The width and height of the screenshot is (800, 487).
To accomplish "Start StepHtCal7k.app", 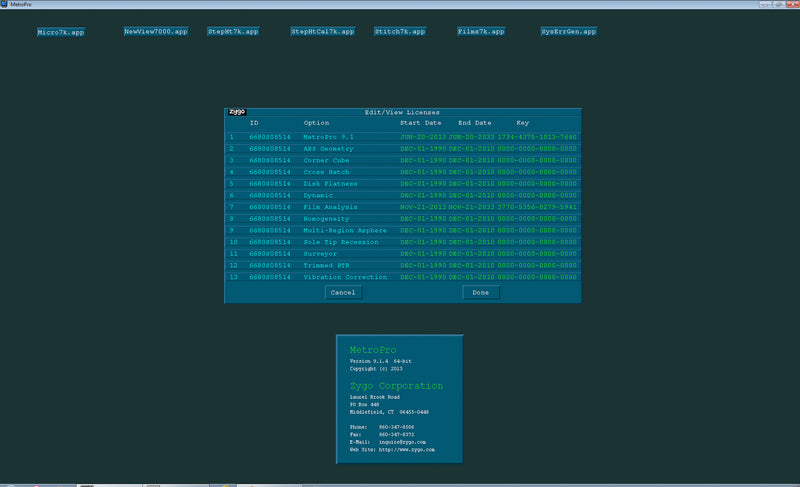I will coord(322,32).
